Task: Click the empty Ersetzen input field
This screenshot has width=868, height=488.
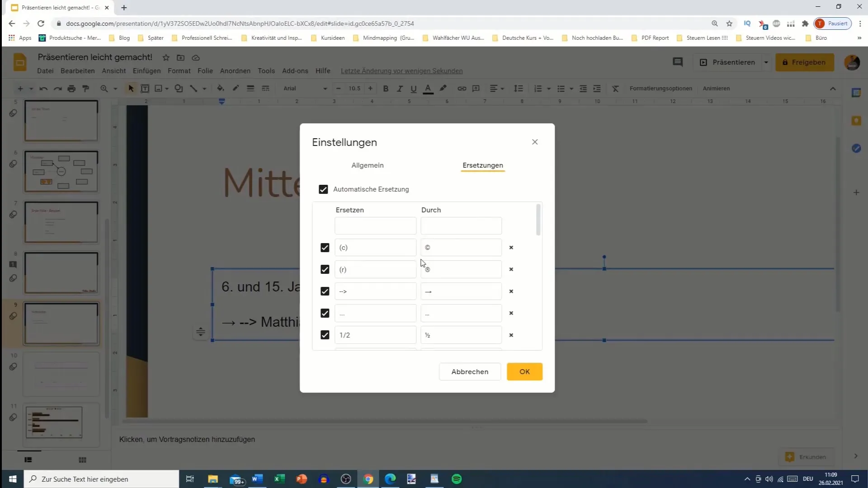Action: 375,226
